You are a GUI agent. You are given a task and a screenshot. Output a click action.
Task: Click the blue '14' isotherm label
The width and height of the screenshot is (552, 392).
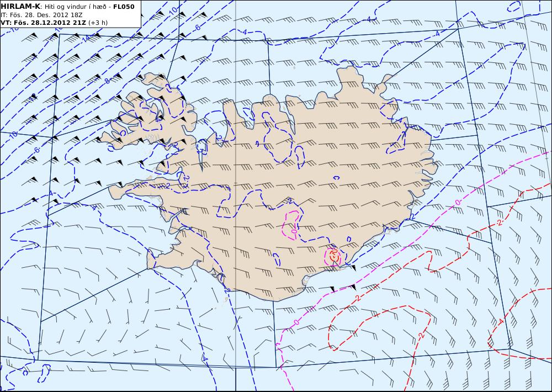[x=87, y=39]
